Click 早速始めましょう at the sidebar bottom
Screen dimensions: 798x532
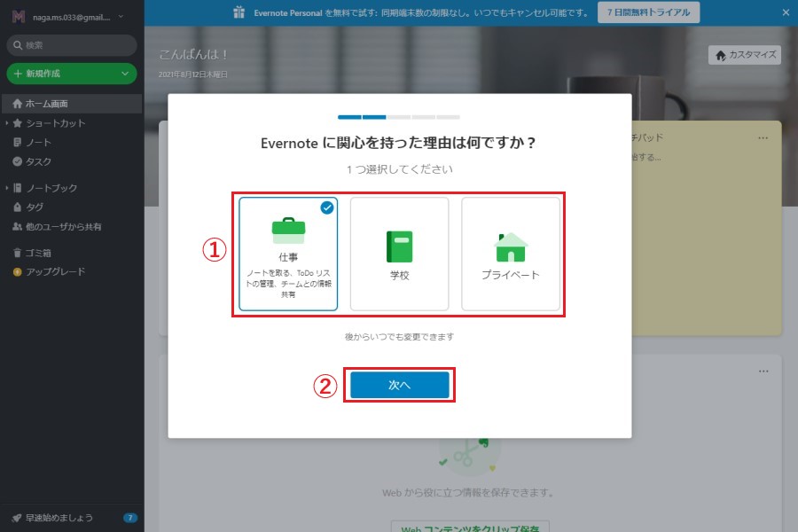pyautogui.click(x=59, y=518)
